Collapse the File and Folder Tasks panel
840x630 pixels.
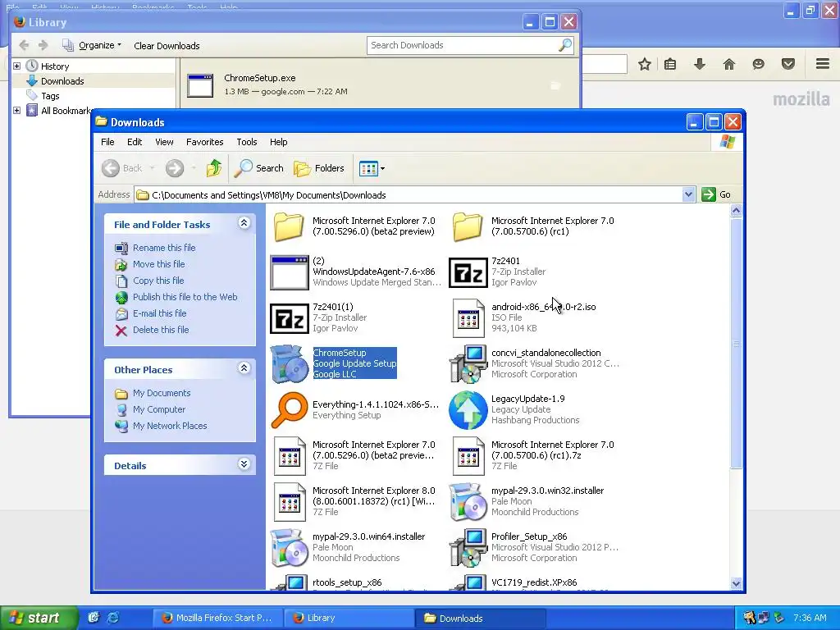point(244,223)
